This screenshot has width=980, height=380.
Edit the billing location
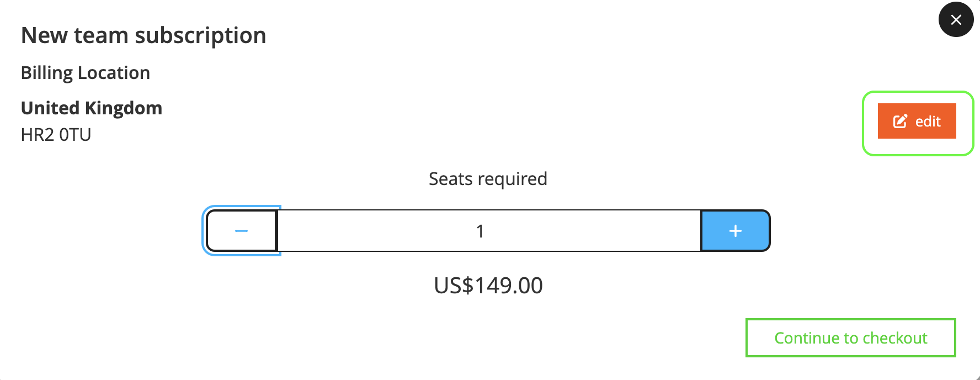917,121
